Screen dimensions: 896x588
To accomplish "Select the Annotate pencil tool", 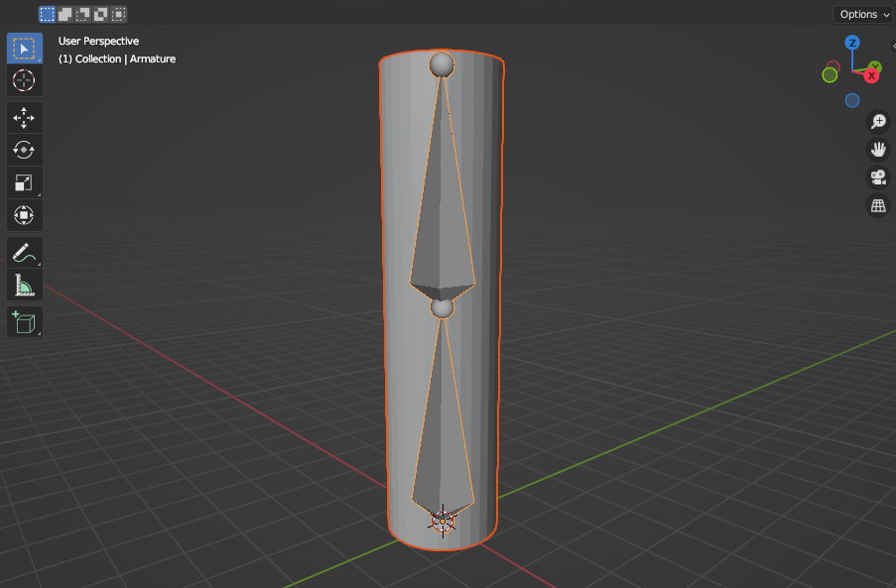I will [x=24, y=253].
